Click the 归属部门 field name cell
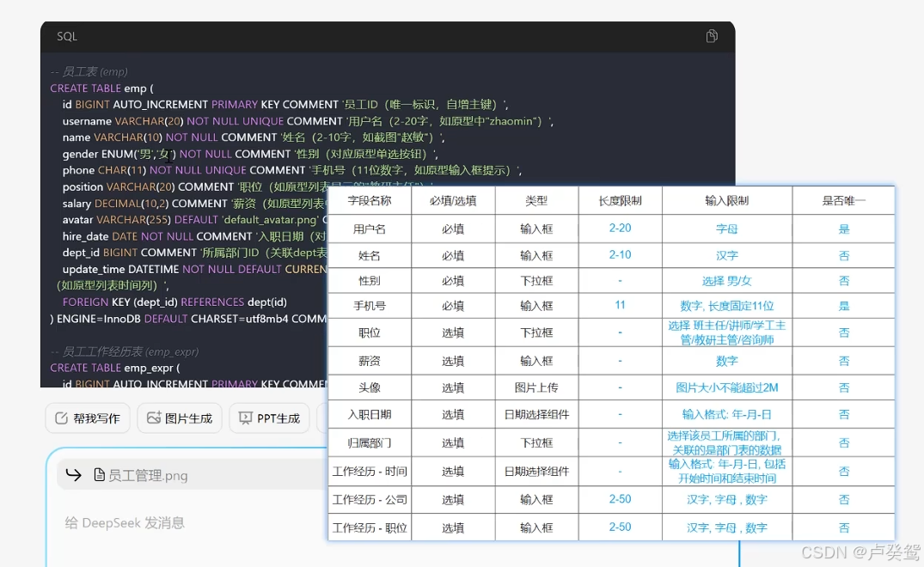Viewport: 924px width, 567px height. point(370,442)
